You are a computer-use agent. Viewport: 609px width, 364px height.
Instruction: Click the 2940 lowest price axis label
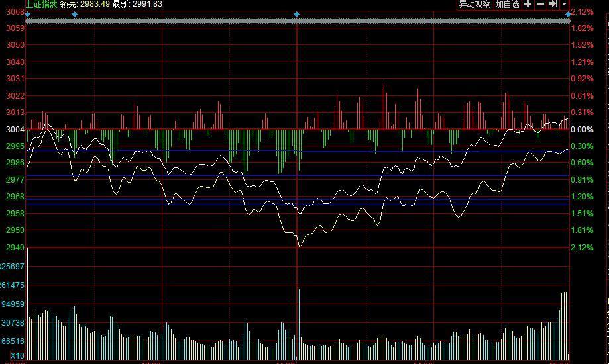[x=15, y=248]
